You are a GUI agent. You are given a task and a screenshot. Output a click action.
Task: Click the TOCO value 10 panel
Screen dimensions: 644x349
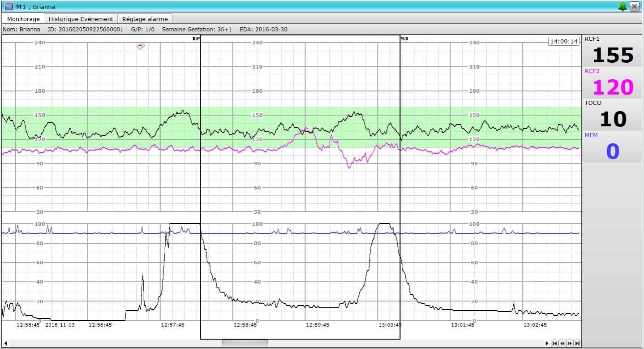613,119
